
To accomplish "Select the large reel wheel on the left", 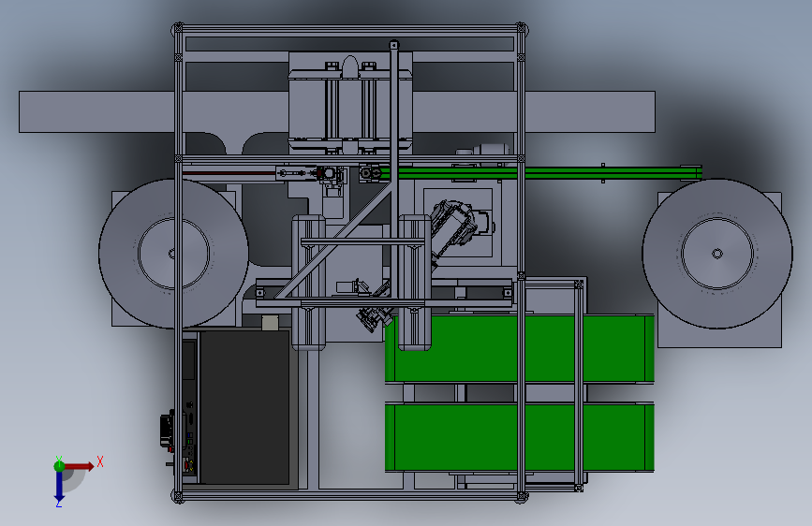I will click(x=173, y=254).
